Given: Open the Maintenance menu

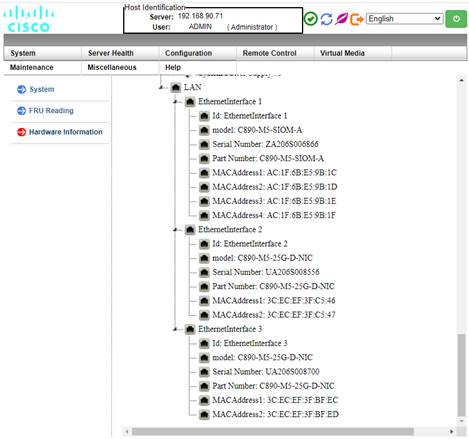Looking at the screenshot, I should click(32, 67).
